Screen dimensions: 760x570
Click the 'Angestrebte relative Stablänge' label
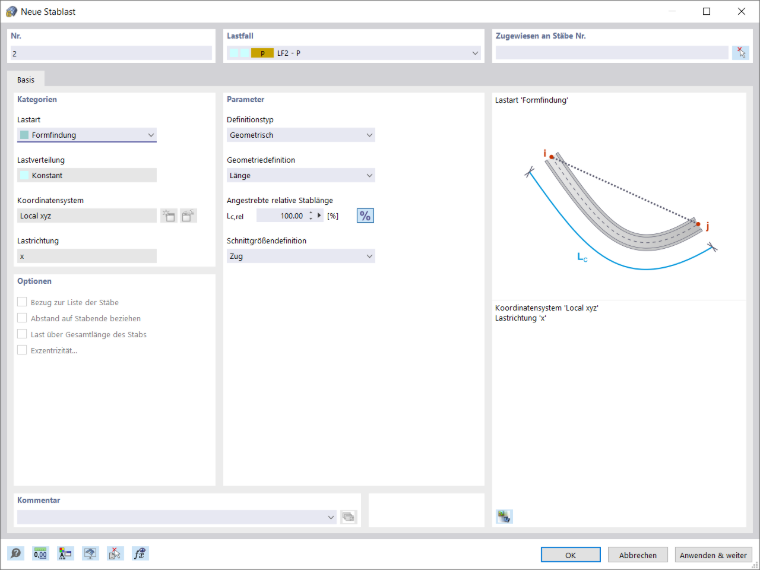tap(280, 200)
